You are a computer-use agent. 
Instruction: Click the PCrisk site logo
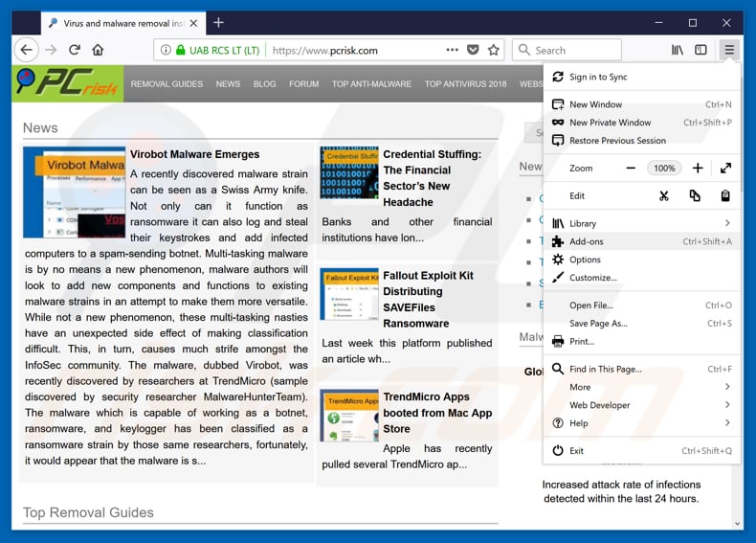pyautogui.click(x=68, y=83)
